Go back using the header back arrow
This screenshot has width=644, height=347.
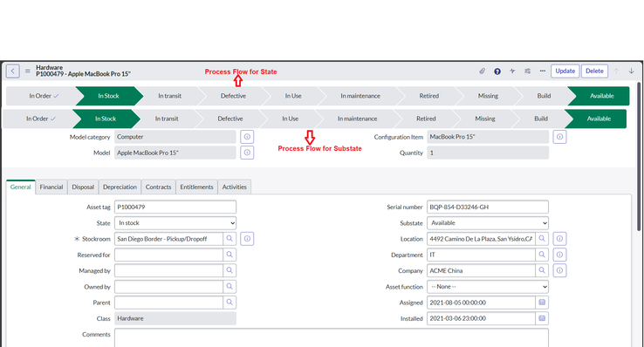coord(13,71)
